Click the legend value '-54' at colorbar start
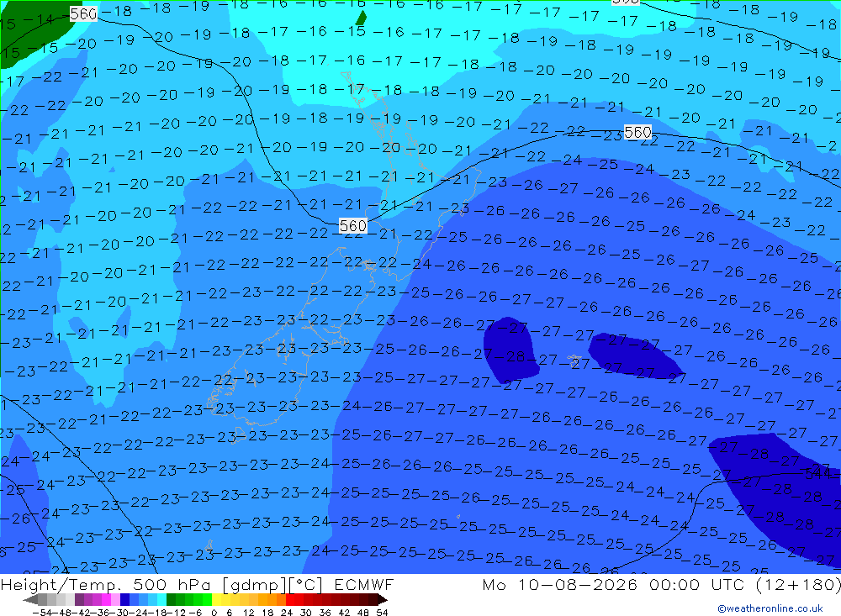 tap(43, 613)
